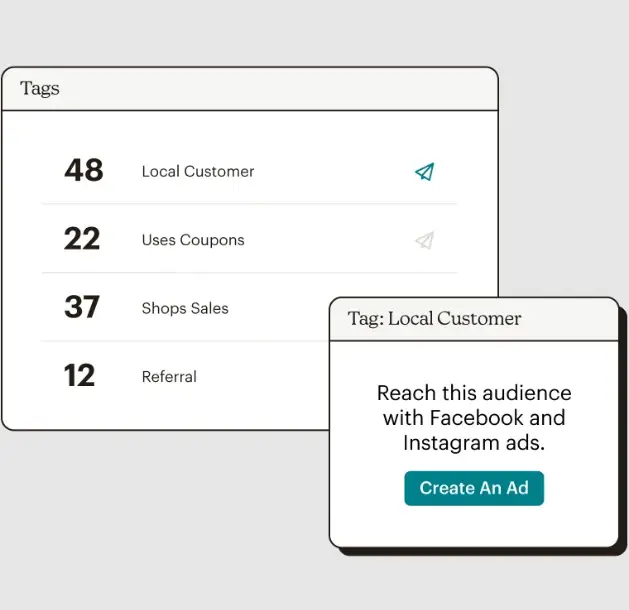The width and height of the screenshot is (629, 610).
Task: Click the empty space between Local Customer and its icon
Action: [334, 172]
